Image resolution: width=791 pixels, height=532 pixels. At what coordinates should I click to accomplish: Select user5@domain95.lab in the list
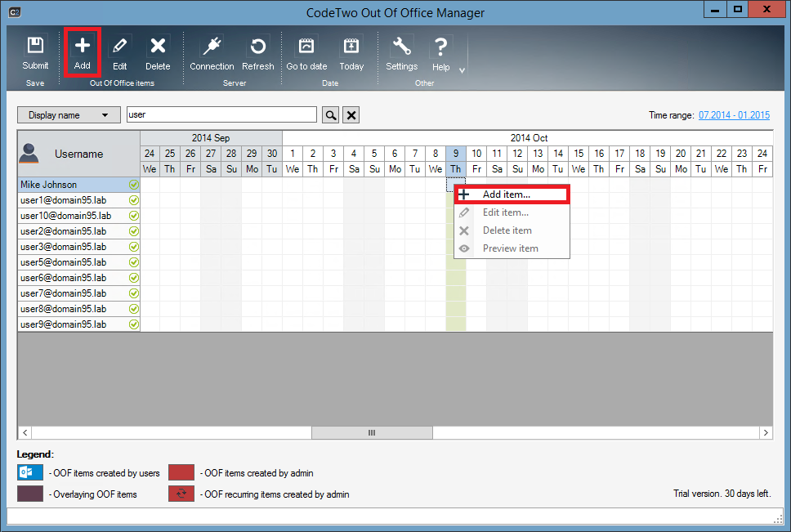click(78, 262)
